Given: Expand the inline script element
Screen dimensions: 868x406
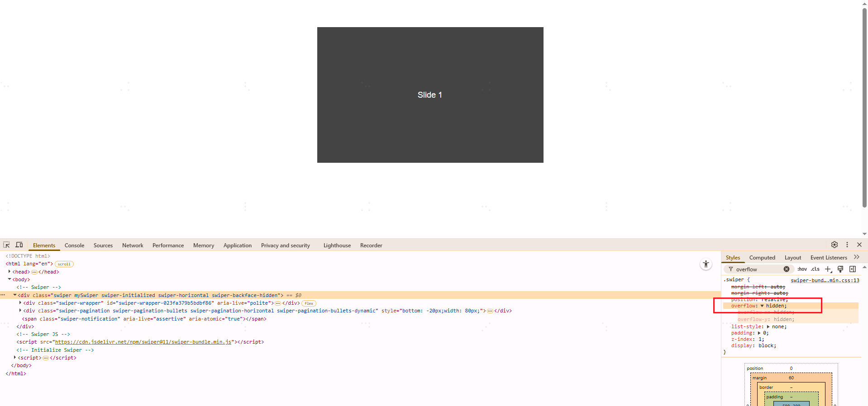Looking at the screenshot, I should pos(15,357).
